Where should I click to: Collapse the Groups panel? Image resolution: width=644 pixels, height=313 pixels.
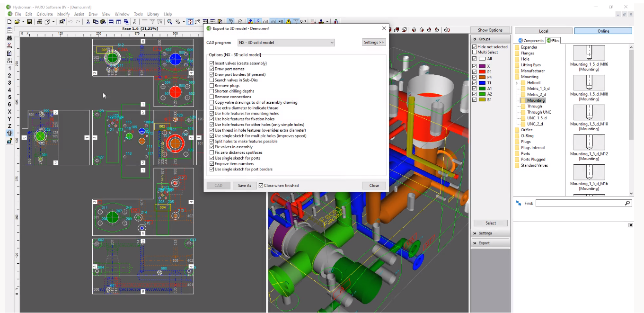point(476,39)
